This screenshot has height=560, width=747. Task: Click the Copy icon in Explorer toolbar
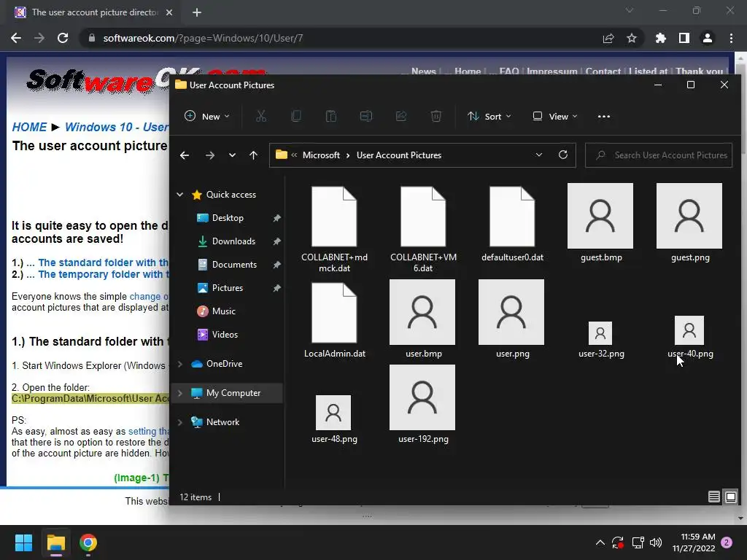coord(296,116)
